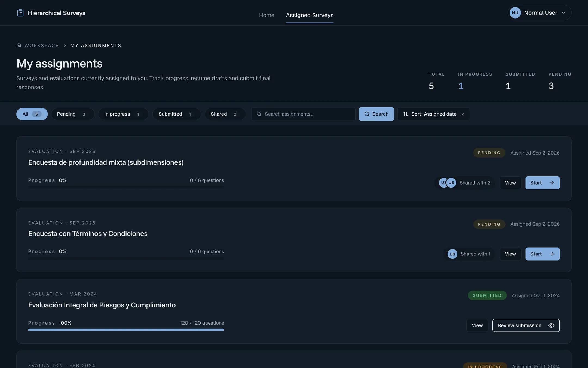Screen dimensions: 588x368
Task: Click the Assigned Mar 1, 2024 date
Action: [535, 295]
